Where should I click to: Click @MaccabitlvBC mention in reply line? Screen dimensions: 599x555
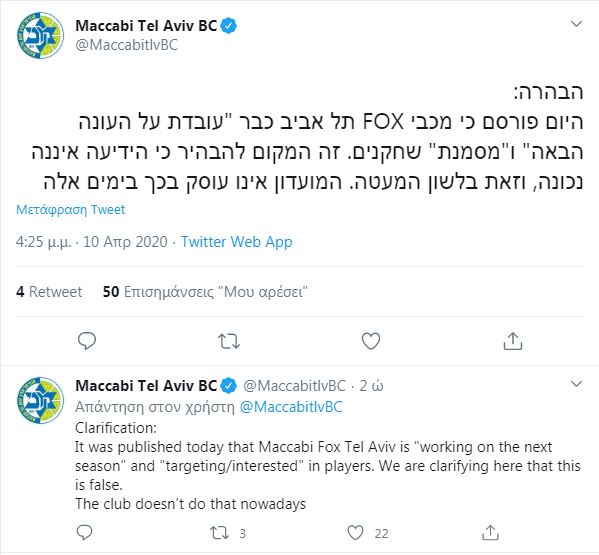click(x=291, y=407)
